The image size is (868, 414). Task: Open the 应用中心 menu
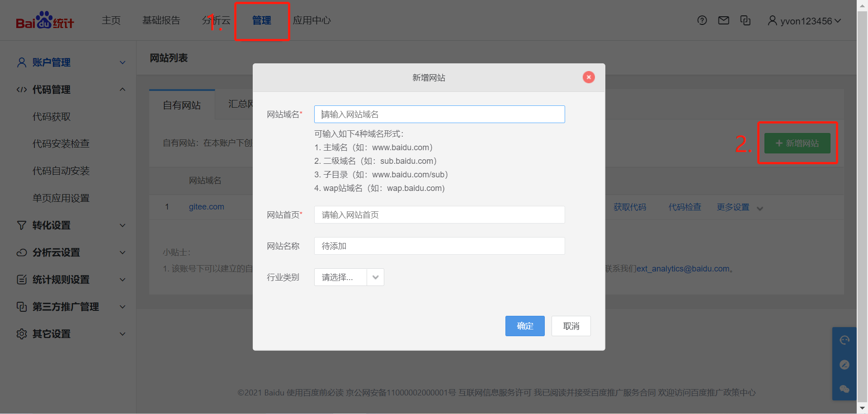312,20
